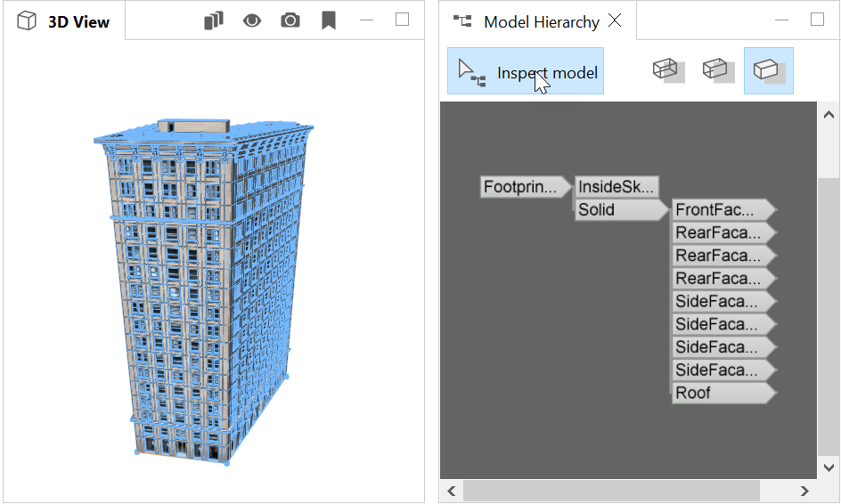Image resolution: width=841 pixels, height=504 pixels.
Task: Select the Model Hierarchy tab
Action: coord(540,22)
